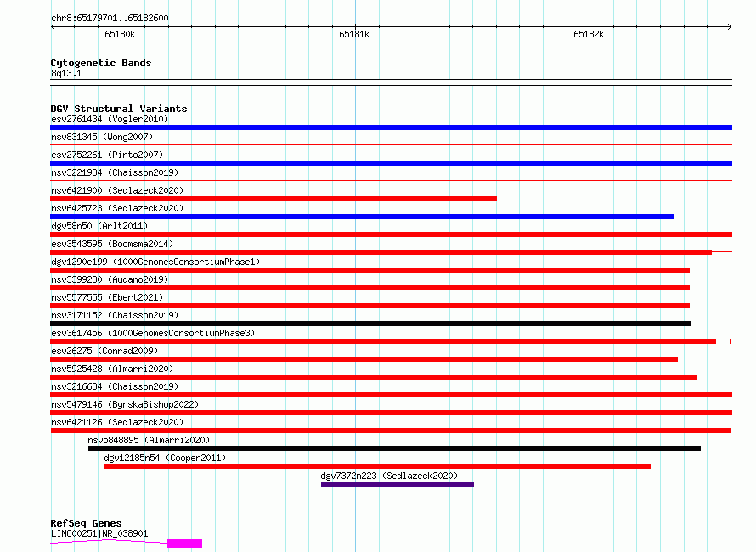Click the Cytogenetic Bands track title
This screenshot has height=552, width=756.
point(101,63)
